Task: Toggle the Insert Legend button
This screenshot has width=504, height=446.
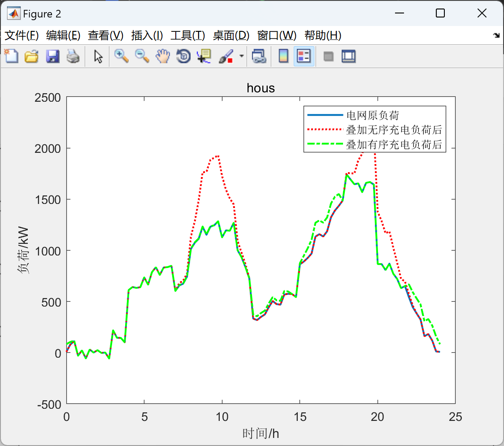Action: point(304,56)
